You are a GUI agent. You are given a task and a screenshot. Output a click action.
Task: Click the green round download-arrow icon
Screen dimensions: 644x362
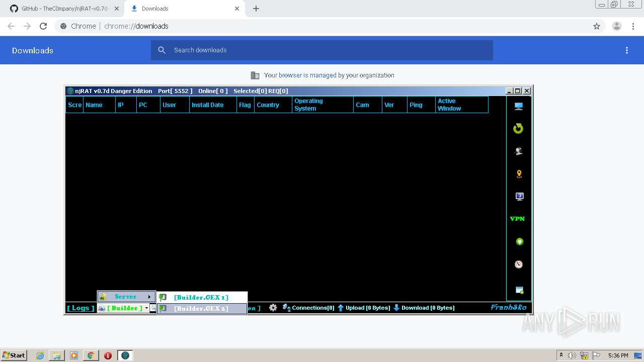point(519,242)
